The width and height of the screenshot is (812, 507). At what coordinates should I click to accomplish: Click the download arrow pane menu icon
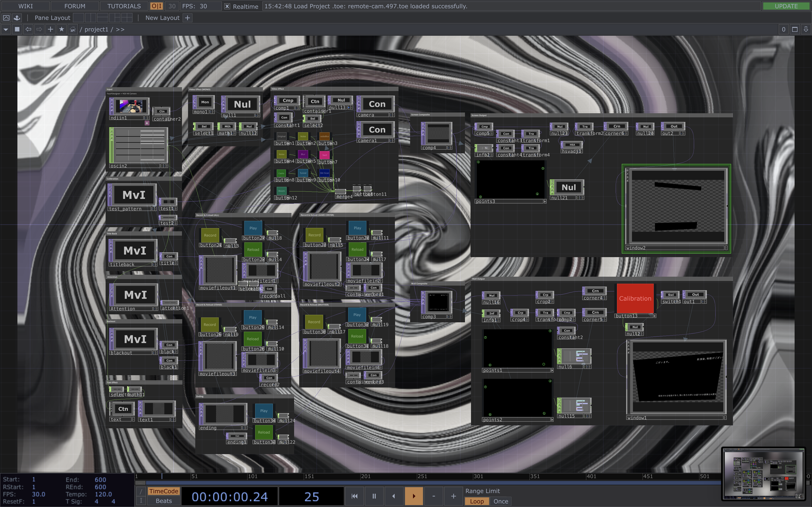tap(806, 29)
